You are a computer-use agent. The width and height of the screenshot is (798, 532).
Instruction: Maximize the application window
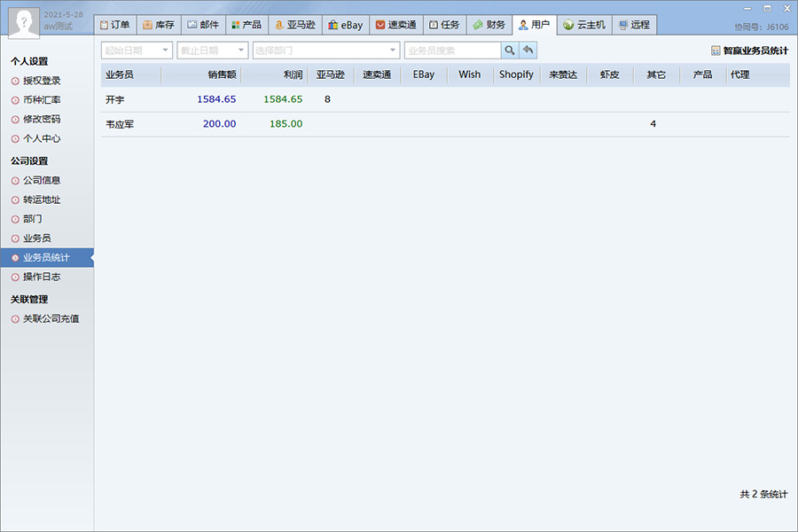(767, 9)
